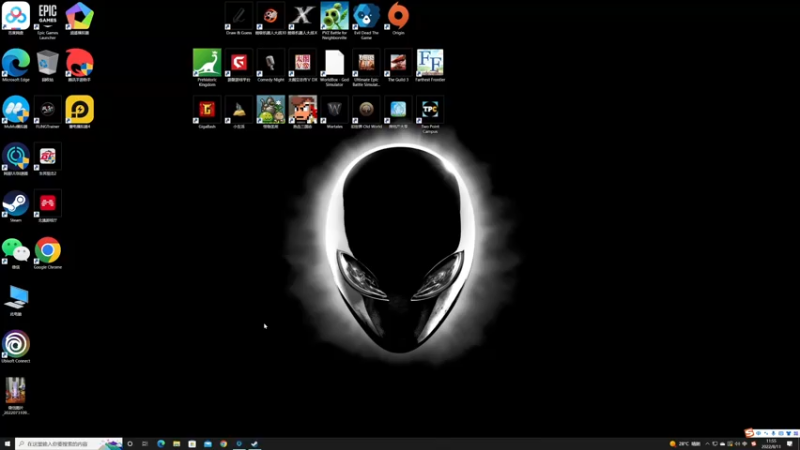Open Google Chrome from the taskbar

coord(223,444)
